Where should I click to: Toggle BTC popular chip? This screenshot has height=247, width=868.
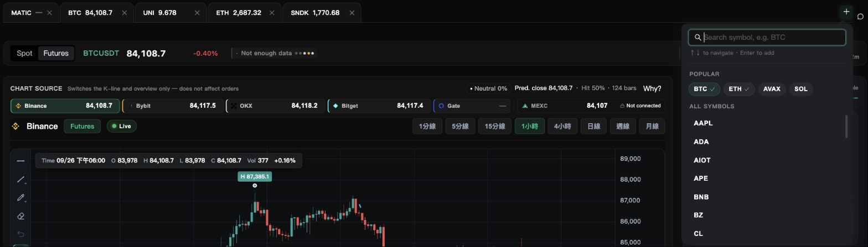tap(704, 89)
